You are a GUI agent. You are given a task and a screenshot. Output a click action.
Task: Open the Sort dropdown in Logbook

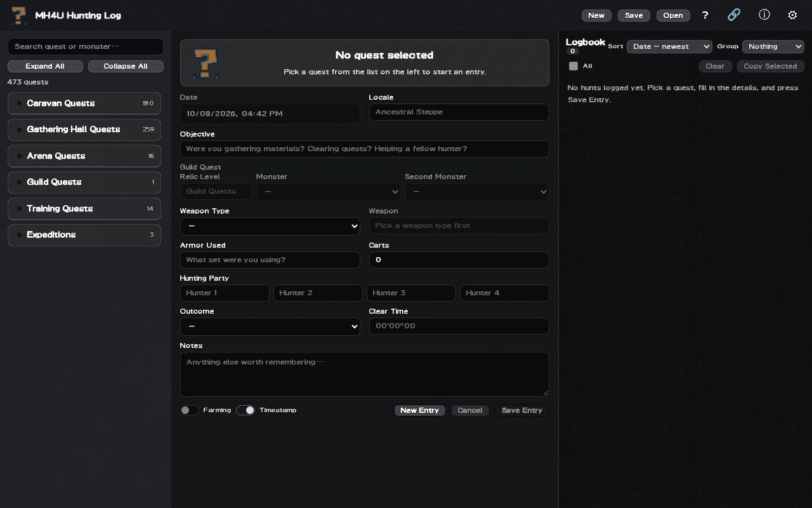tap(669, 46)
